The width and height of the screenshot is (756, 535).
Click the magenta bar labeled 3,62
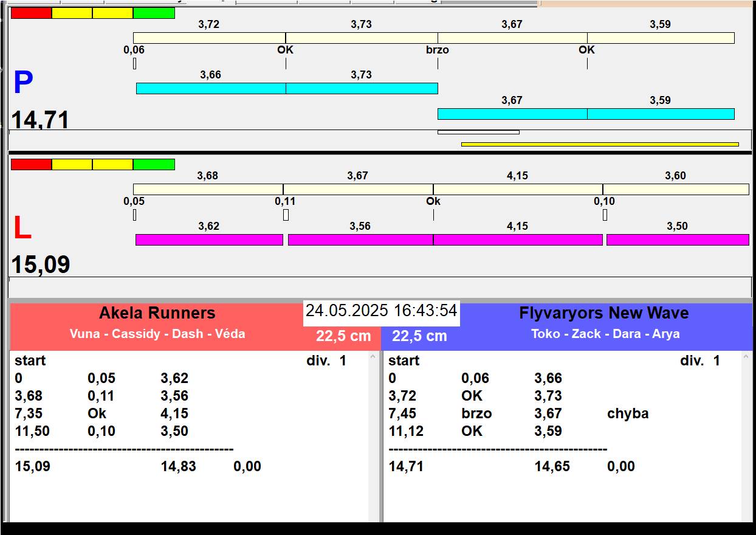(x=209, y=240)
